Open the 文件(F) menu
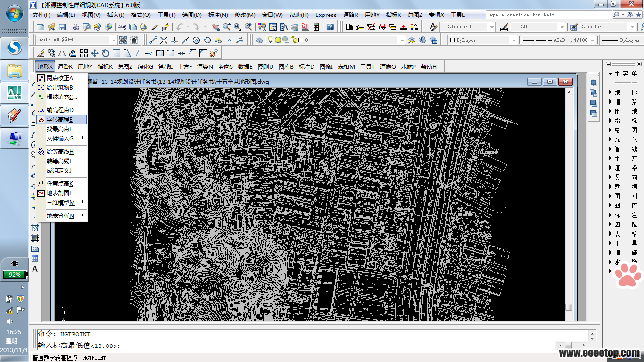Image resolution: width=644 pixels, height=362 pixels. [x=41, y=15]
